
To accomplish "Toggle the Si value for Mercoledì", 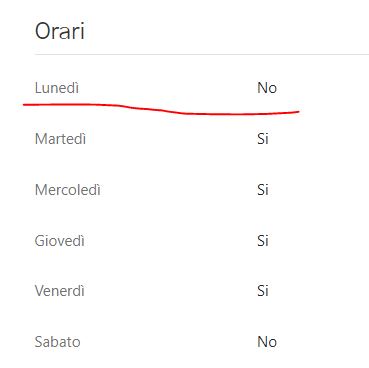I will (263, 190).
